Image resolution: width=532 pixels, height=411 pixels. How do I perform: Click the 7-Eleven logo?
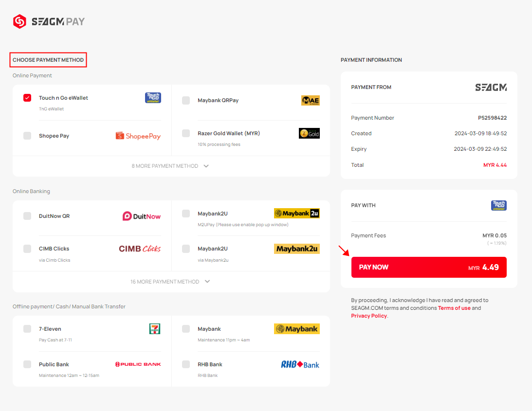[x=155, y=329]
